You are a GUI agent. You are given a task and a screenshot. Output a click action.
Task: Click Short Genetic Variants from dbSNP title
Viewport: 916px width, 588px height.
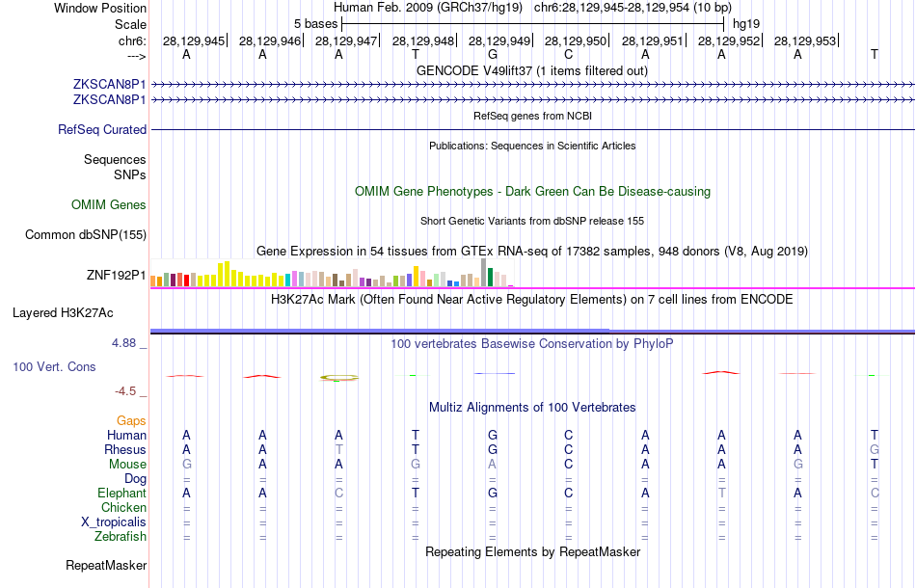pos(532,222)
